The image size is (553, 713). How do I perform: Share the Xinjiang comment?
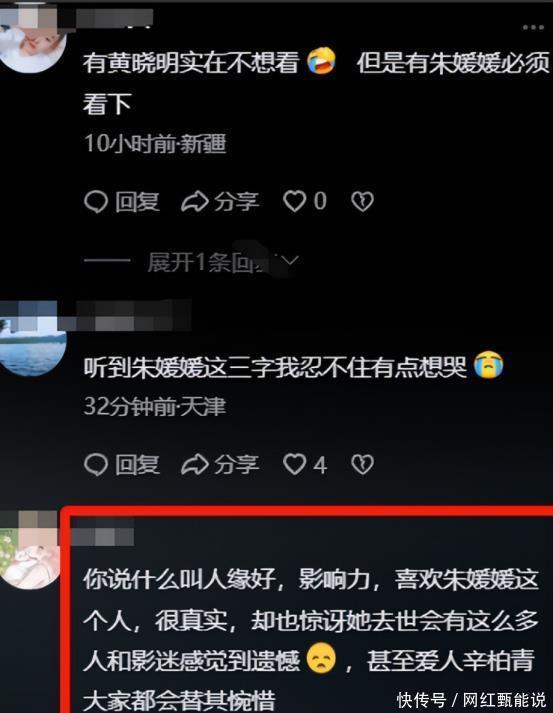[220, 201]
